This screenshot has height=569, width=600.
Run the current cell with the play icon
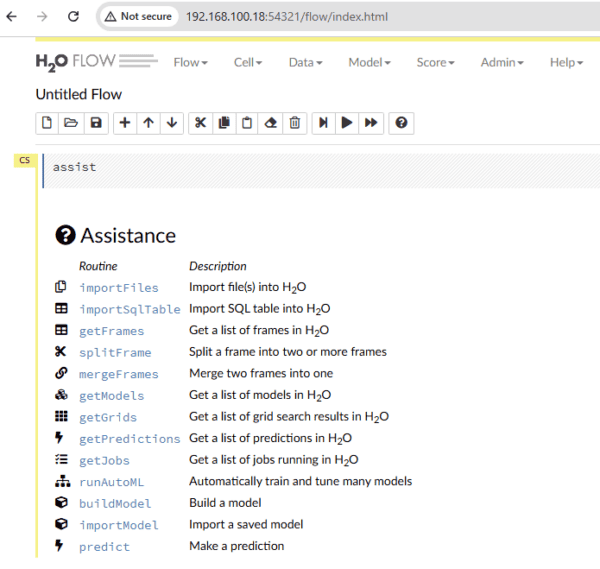coord(347,123)
